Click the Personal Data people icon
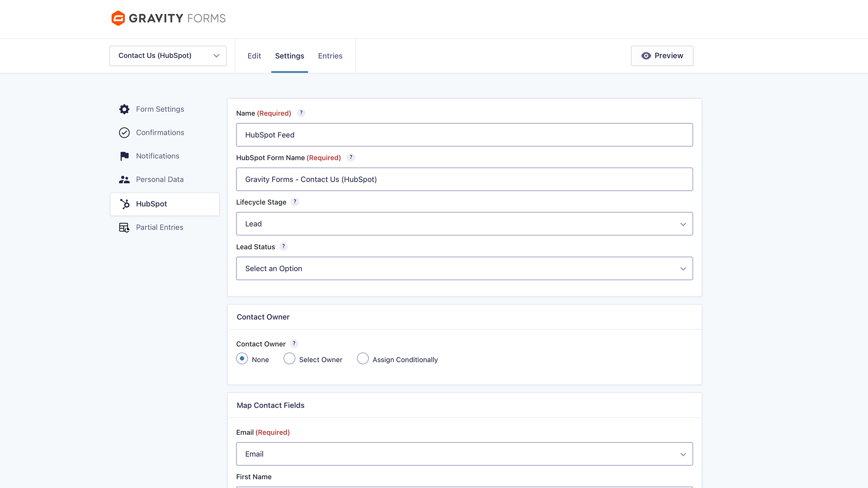 (124, 180)
